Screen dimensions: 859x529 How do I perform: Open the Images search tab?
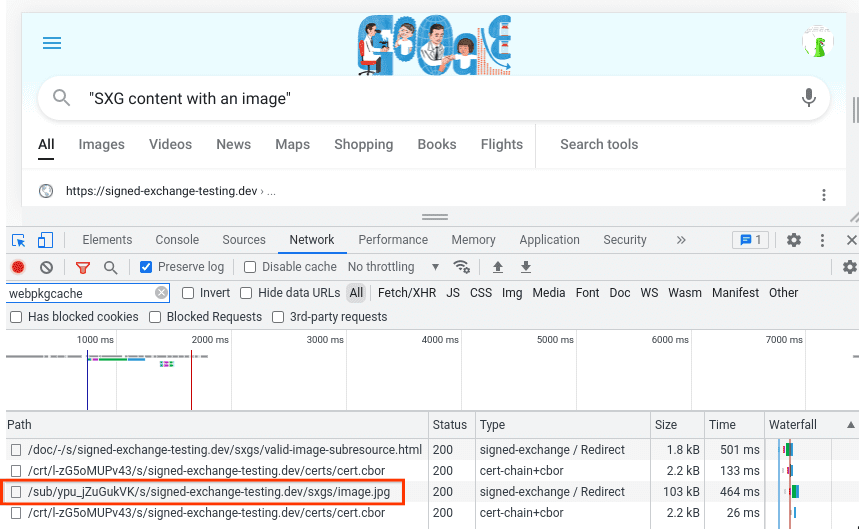pyautogui.click(x=101, y=144)
